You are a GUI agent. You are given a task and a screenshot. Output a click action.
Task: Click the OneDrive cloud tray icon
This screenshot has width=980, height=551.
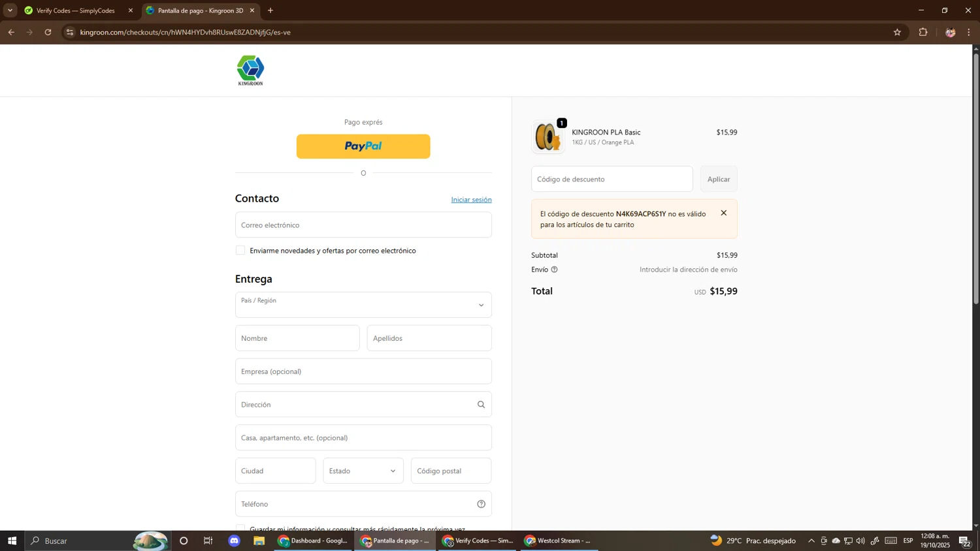[x=836, y=541]
